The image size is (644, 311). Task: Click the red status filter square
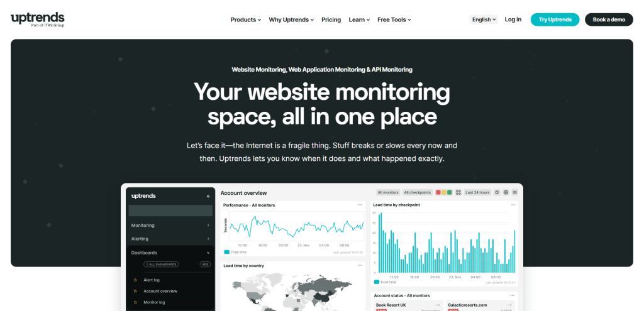click(x=438, y=192)
